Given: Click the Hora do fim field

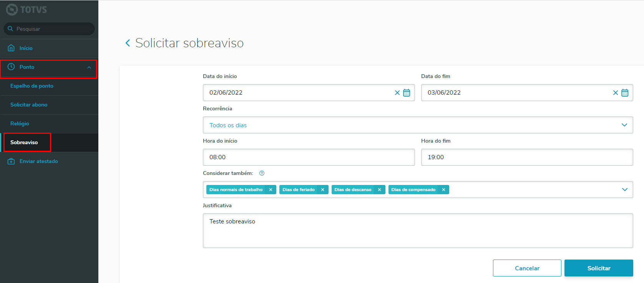Looking at the screenshot, I should (527, 157).
